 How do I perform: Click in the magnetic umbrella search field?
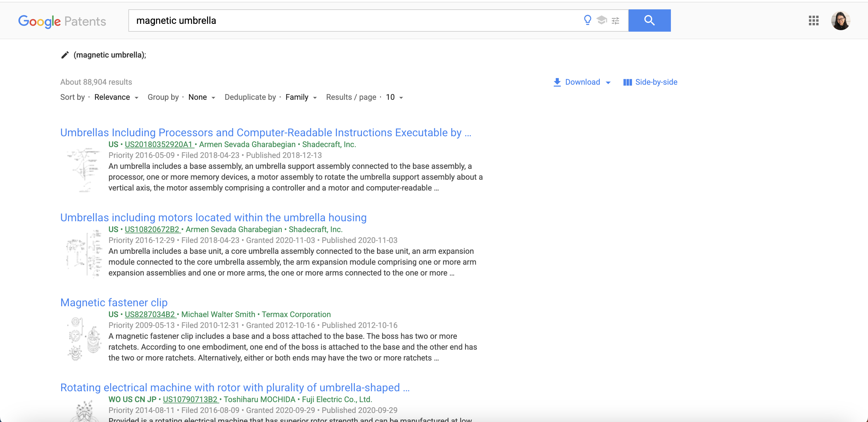pos(337,20)
